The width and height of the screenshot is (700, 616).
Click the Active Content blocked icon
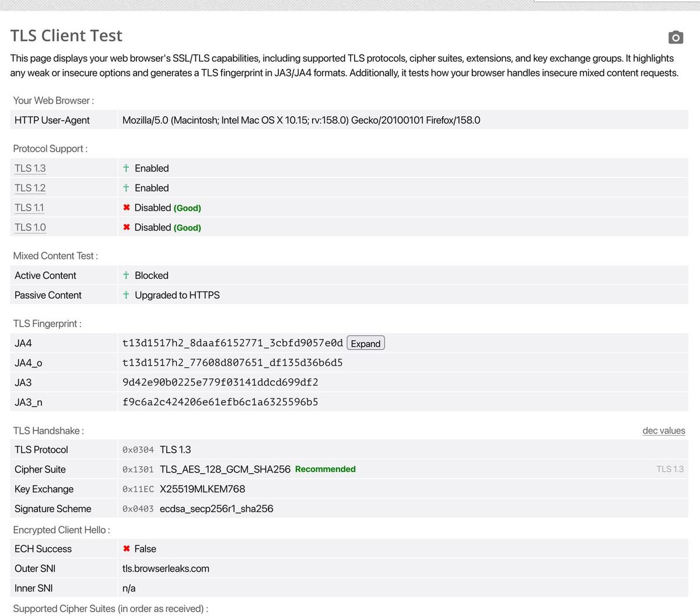coord(126,275)
